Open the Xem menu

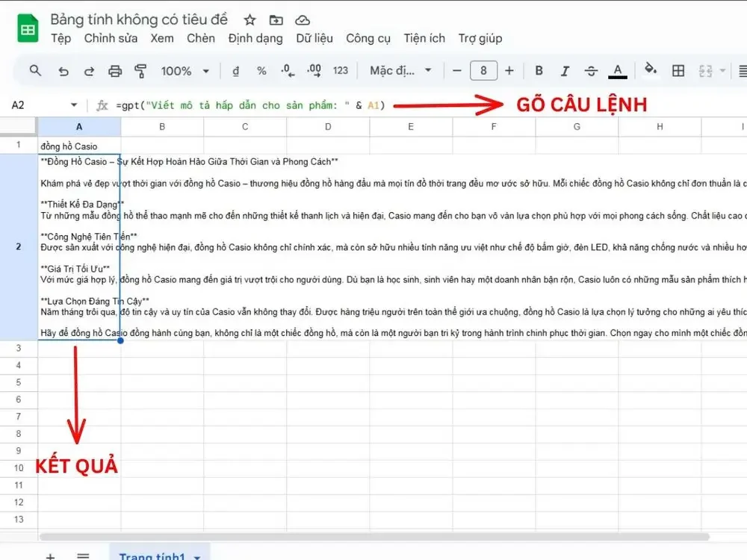point(162,38)
